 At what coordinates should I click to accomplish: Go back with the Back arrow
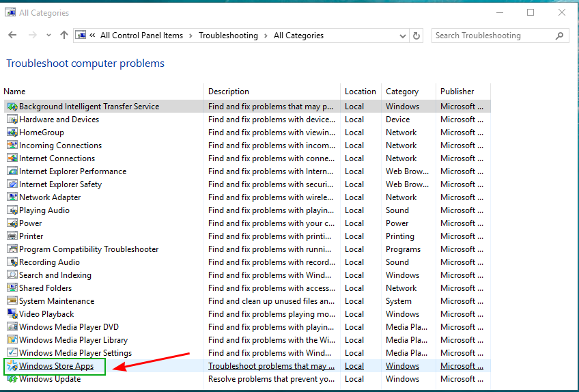[12, 35]
